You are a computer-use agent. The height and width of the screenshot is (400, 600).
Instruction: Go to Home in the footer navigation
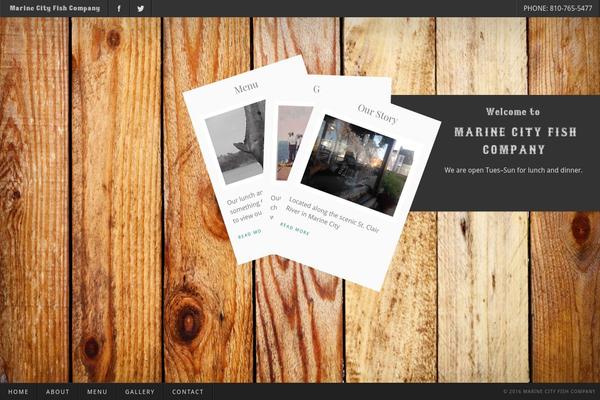tap(18, 392)
